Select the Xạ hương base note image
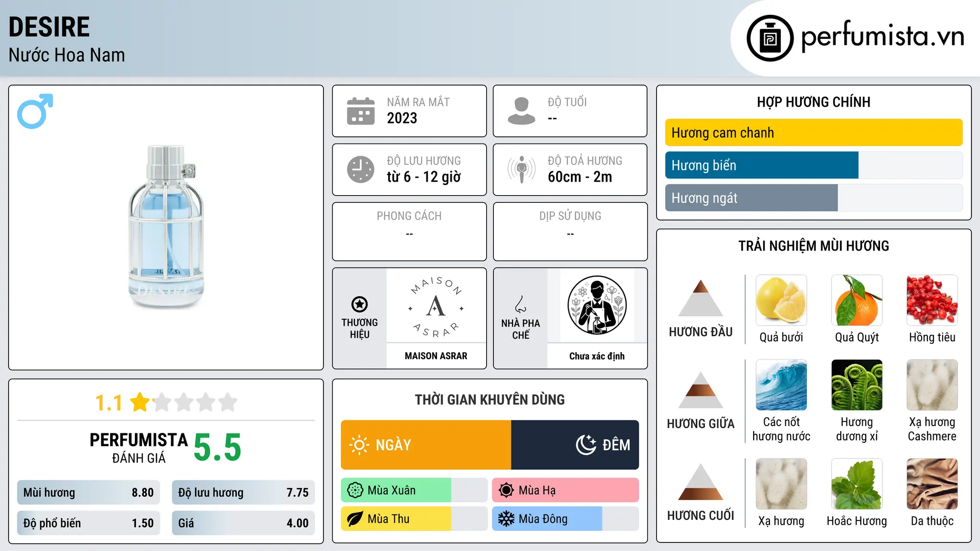Viewport: 980px width, 551px height. (x=781, y=484)
